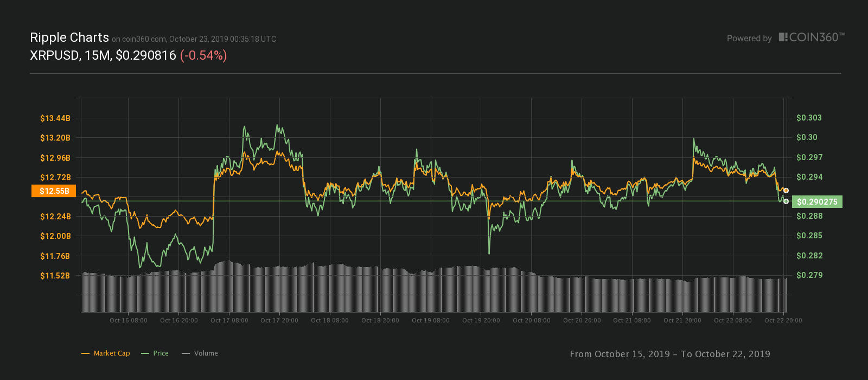The image size is (868, 380).
Task: Click the $13.20B axis label
Action: click(55, 138)
